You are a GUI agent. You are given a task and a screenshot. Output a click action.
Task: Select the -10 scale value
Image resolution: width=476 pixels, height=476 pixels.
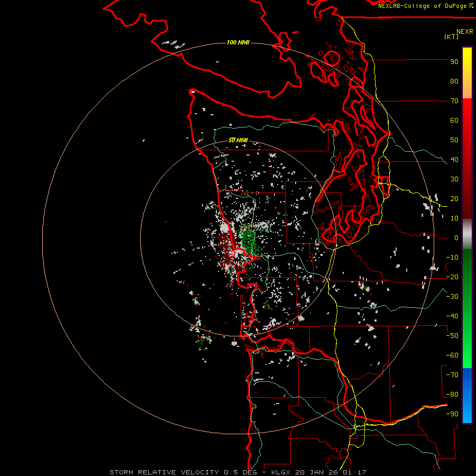(x=452, y=258)
